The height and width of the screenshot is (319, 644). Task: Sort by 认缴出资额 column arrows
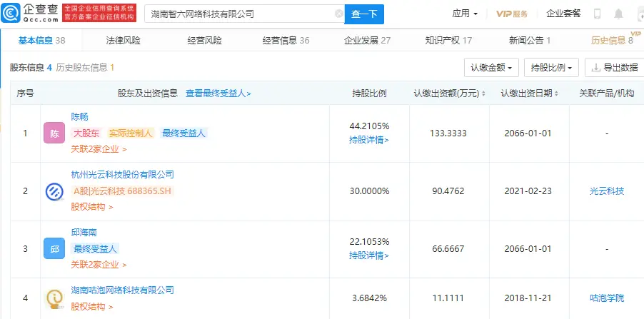pyautogui.click(x=483, y=93)
